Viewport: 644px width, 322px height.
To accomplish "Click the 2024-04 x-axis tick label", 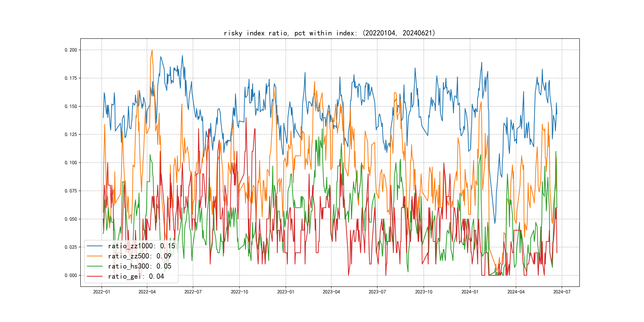I will (516, 292).
